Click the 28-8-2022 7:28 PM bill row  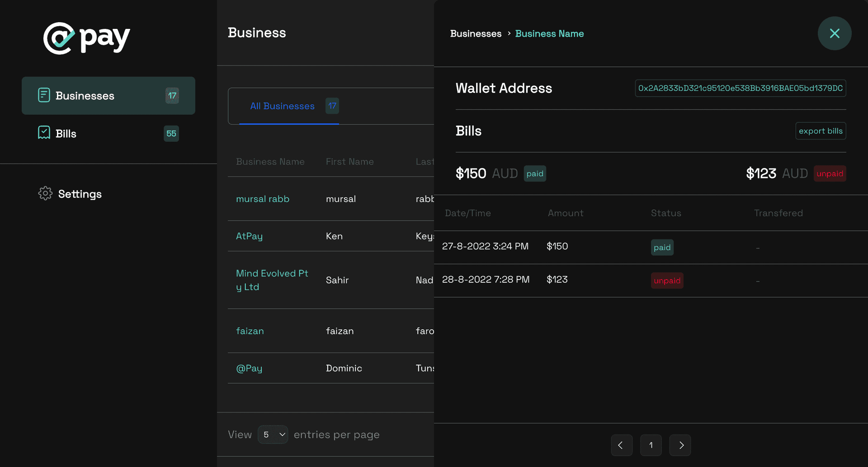click(651, 281)
